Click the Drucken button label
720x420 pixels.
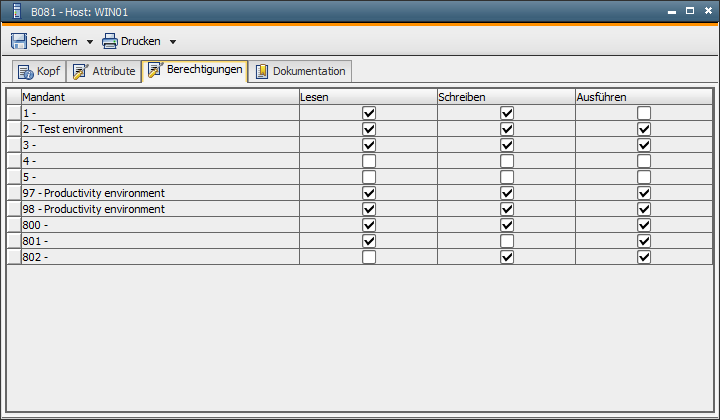[141, 41]
